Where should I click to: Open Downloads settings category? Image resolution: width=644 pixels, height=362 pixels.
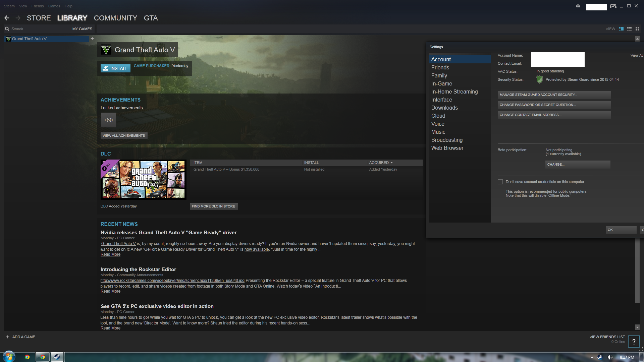(460, 108)
